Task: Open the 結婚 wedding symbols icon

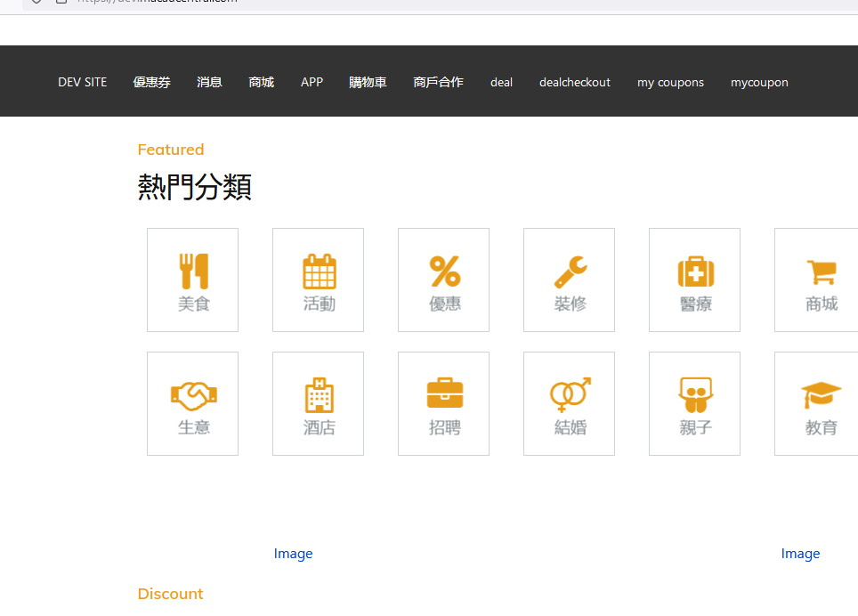Action: [570, 394]
